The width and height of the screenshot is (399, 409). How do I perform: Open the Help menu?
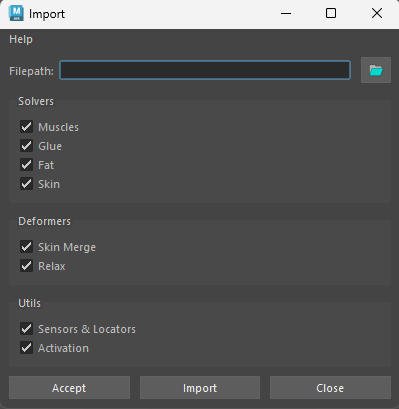[21, 39]
